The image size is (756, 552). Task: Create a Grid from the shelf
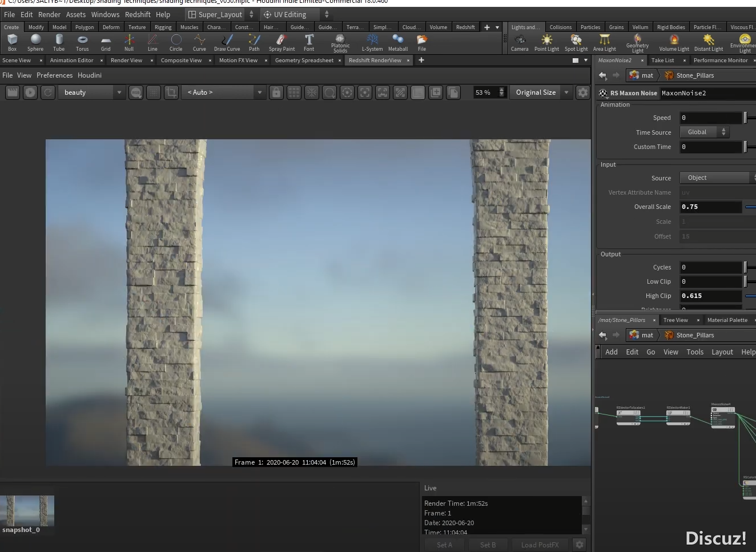pos(106,43)
